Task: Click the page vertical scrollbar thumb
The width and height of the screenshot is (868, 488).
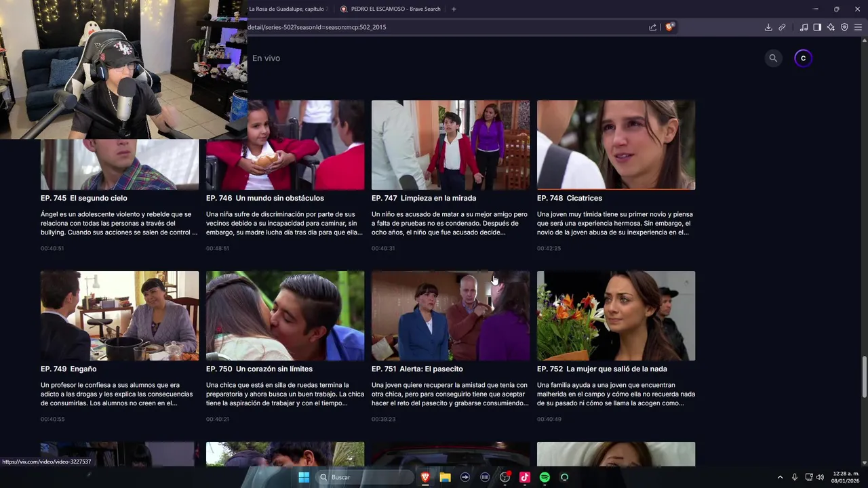Action: pyautogui.click(x=864, y=376)
